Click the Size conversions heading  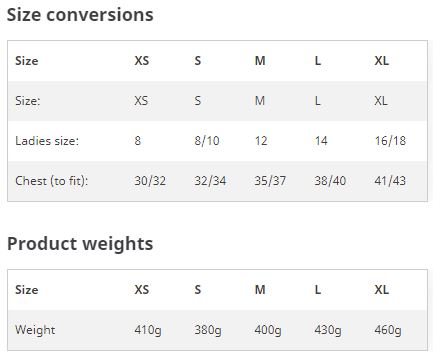pyautogui.click(x=80, y=15)
